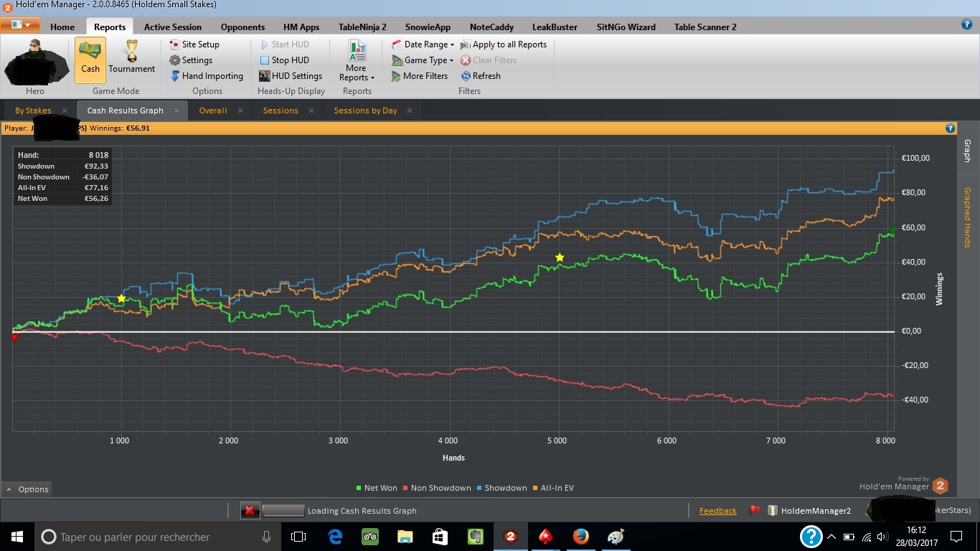Cancel loading with red X button
980x551 pixels.
pos(249,511)
